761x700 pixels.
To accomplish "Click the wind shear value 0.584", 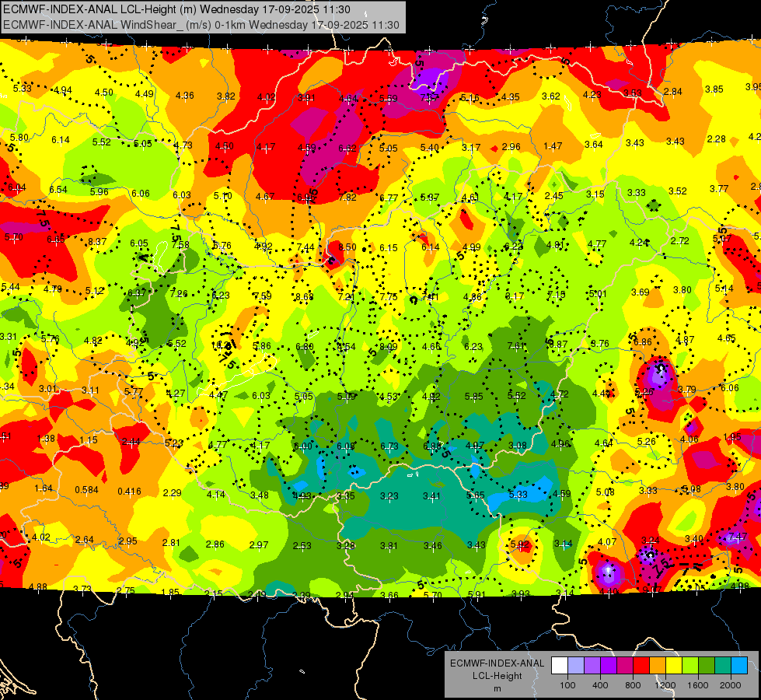I will point(86,490).
